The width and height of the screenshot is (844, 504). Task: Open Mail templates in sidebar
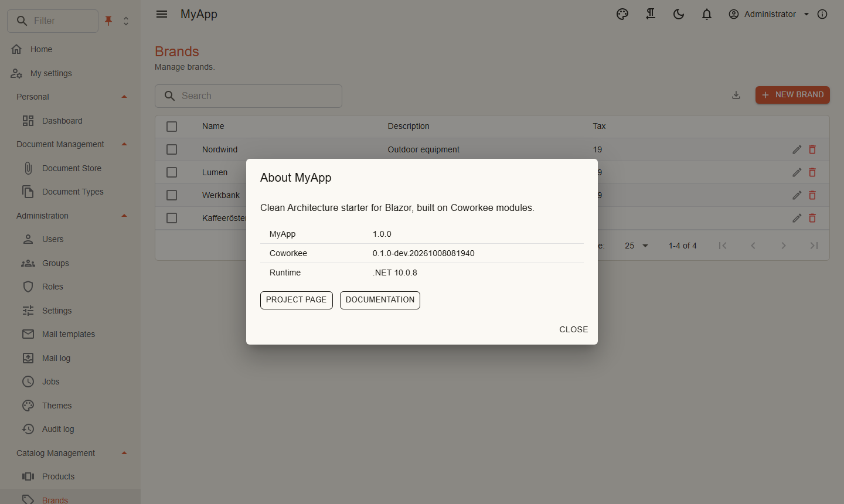coord(70,334)
